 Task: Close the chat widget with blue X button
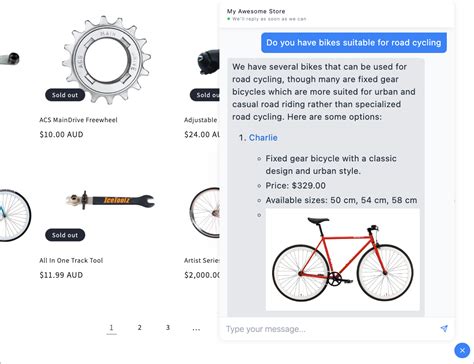462,350
